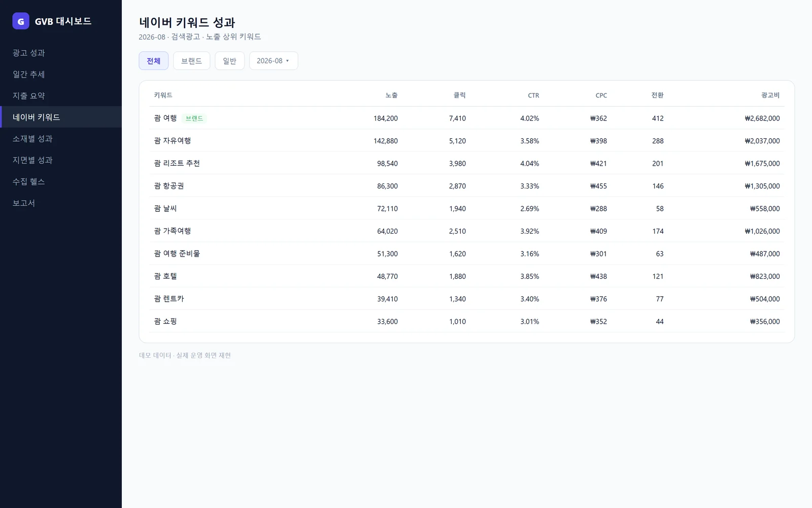
Task: Go to 수집 헬스 page
Action: pos(61,181)
